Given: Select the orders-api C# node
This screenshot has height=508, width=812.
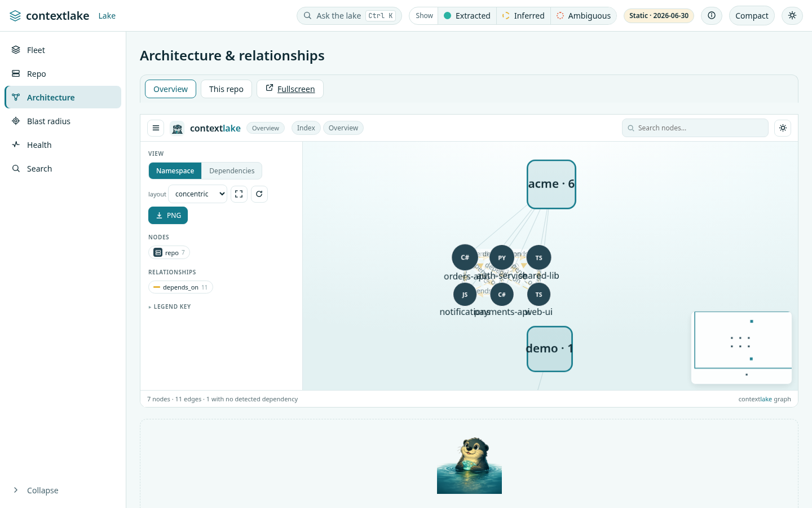Looking at the screenshot, I should tap(465, 257).
